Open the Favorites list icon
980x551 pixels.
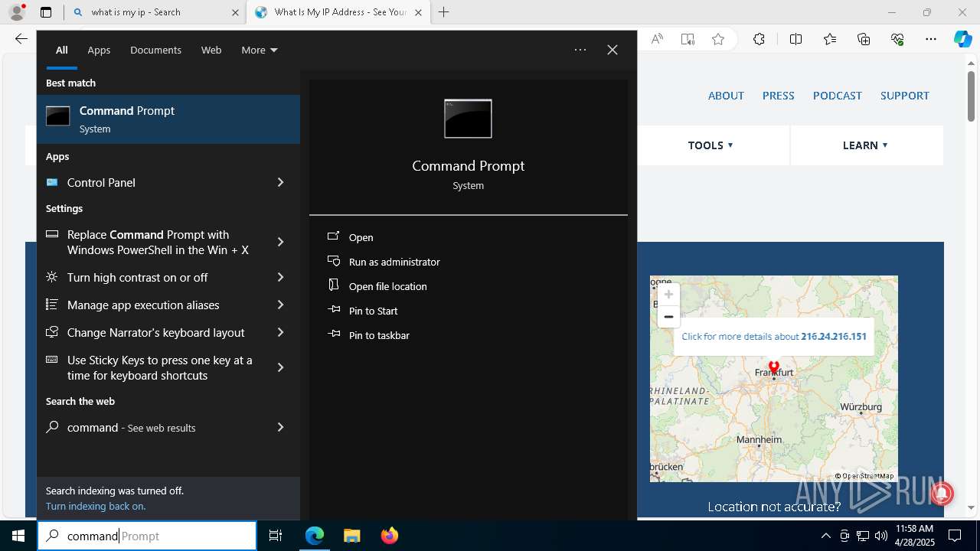(830, 39)
